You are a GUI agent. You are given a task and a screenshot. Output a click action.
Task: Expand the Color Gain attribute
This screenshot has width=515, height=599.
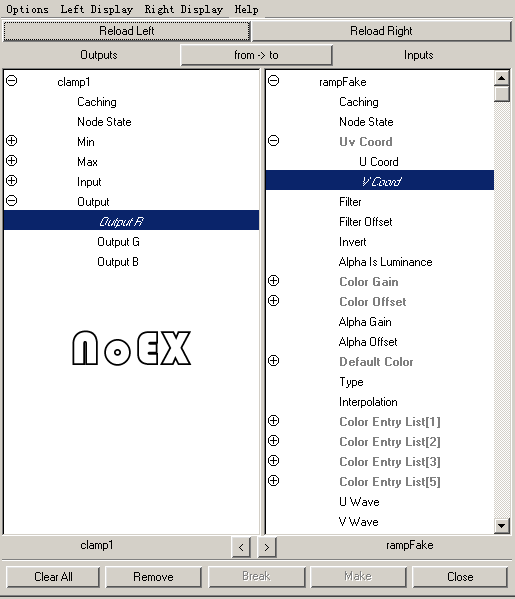point(274,281)
